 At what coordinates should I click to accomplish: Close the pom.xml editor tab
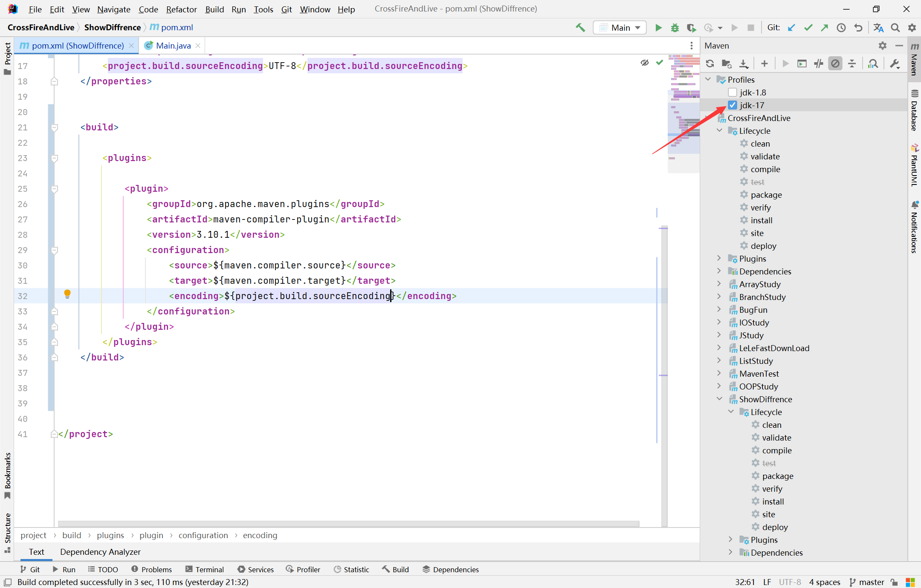click(131, 46)
